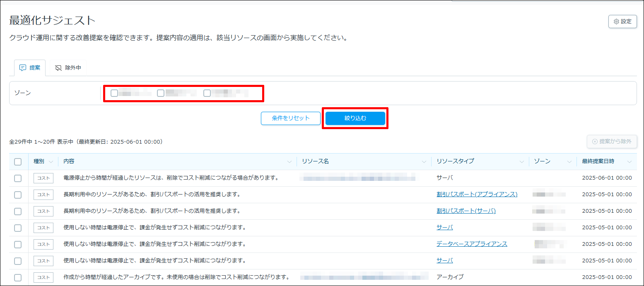Open the リソース名 column dropdown arrow
This screenshot has width=644, height=286.
(424, 161)
